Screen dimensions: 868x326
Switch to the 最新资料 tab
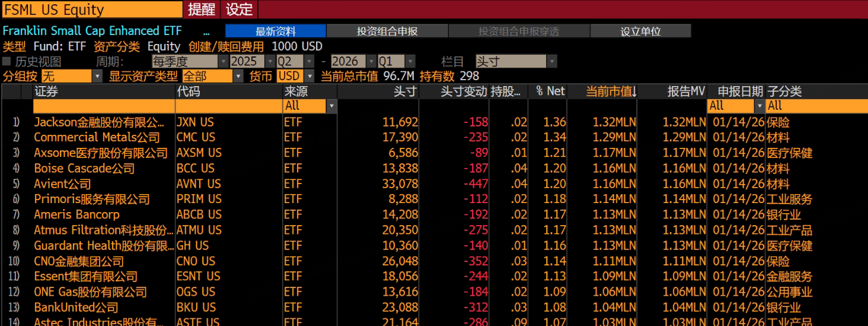pos(276,31)
